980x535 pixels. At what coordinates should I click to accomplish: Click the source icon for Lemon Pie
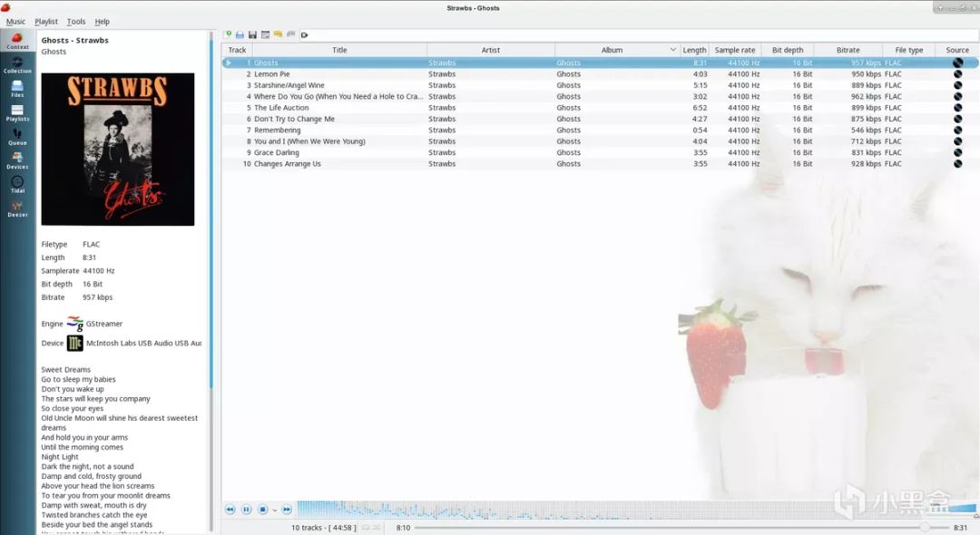[957, 73]
